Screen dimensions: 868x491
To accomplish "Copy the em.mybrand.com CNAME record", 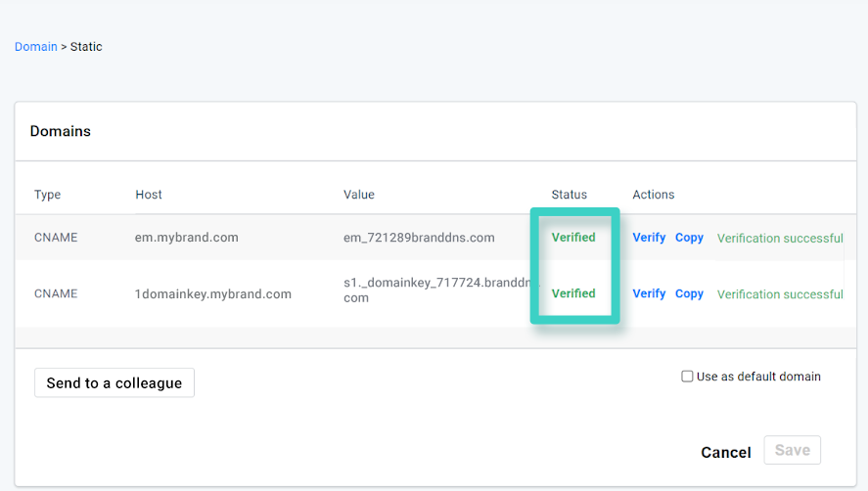I will (689, 238).
